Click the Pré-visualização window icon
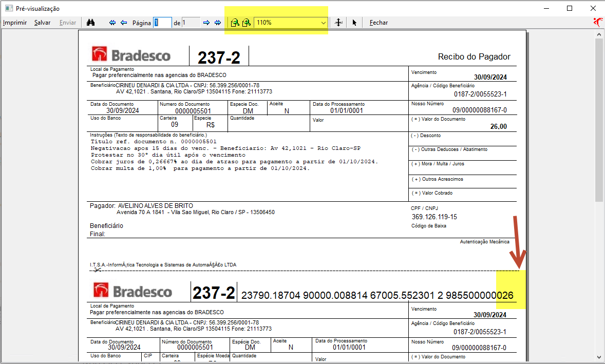Viewport: 605px width, 364px height. [9, 8]
